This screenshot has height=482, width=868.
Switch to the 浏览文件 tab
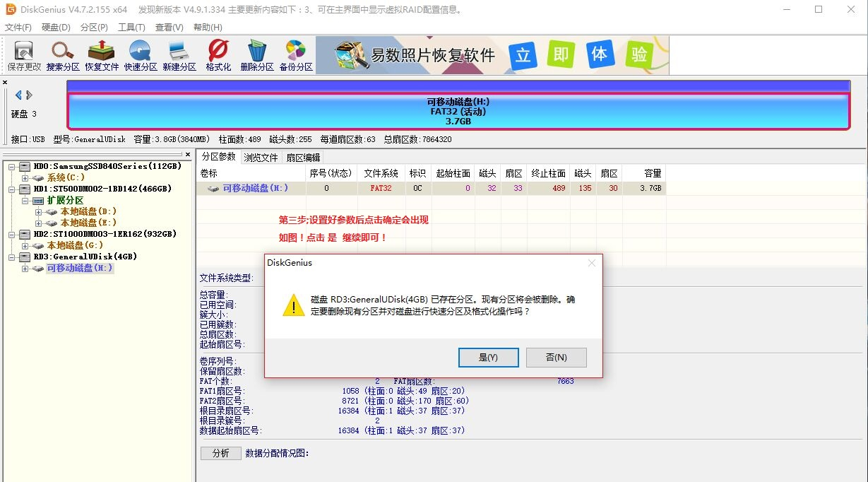pyautogui.click(x=261, y=158)
